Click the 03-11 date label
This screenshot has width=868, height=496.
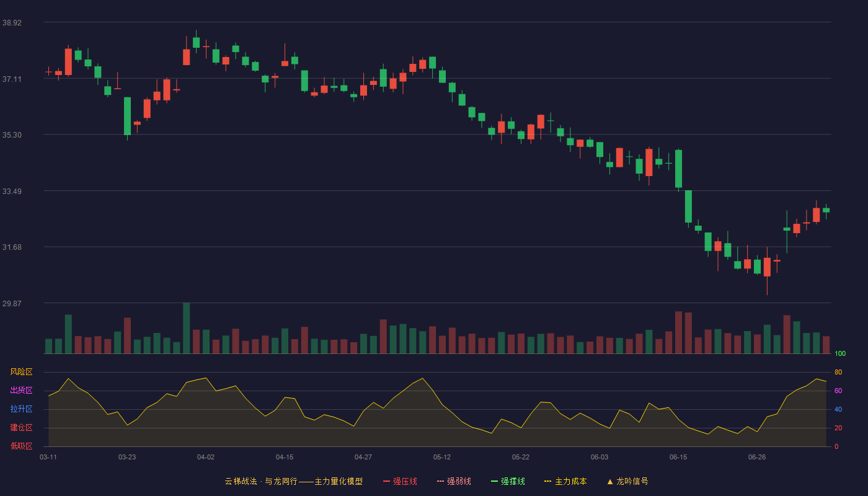(x=48, y=457)
